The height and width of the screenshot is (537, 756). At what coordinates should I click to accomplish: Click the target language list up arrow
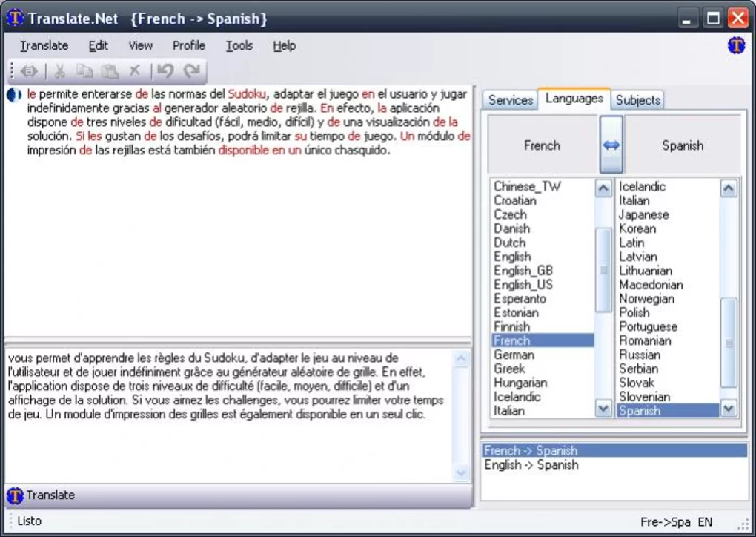(x=729, y=188)
